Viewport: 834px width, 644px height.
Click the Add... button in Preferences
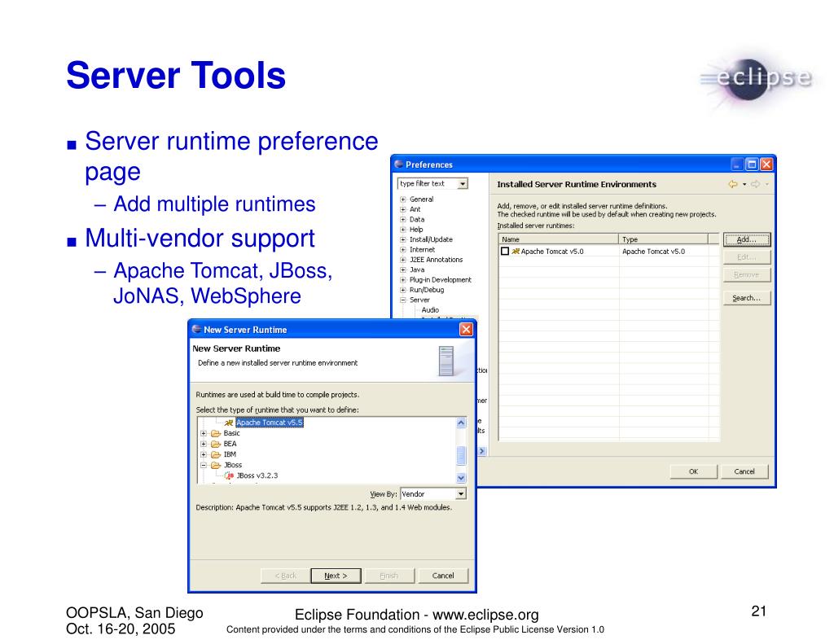(x=747, y=240)
